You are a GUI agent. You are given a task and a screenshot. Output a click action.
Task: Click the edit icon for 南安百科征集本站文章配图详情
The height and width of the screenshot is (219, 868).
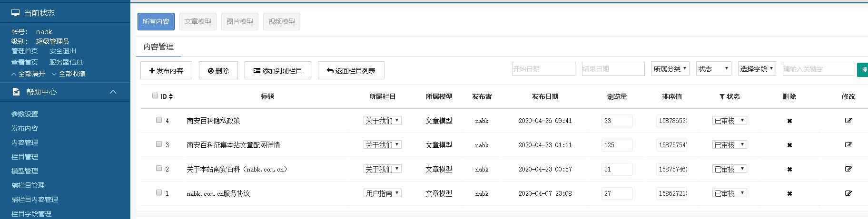click(848, 145)
